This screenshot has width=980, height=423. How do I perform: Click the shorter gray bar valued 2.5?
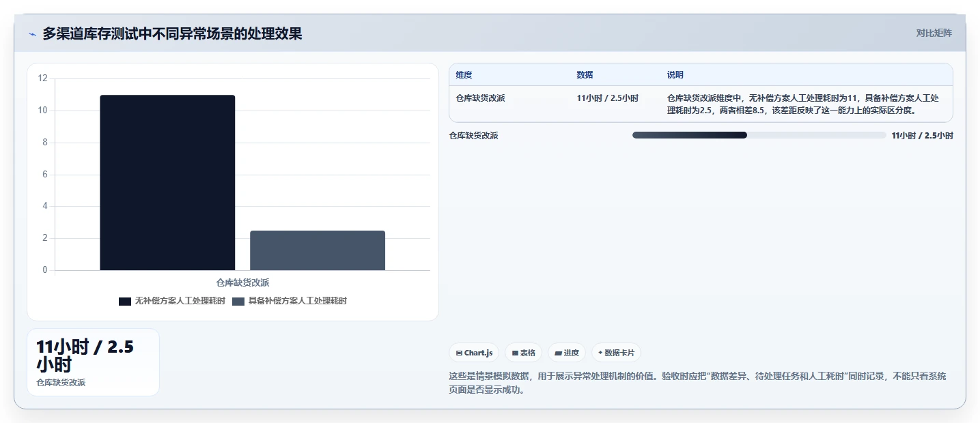tap(318, 250)
